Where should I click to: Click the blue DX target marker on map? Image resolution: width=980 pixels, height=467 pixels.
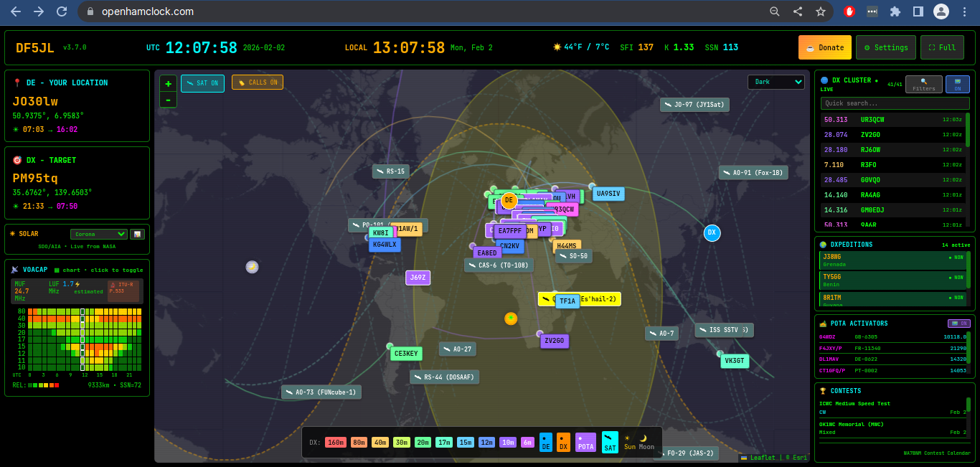712,232
